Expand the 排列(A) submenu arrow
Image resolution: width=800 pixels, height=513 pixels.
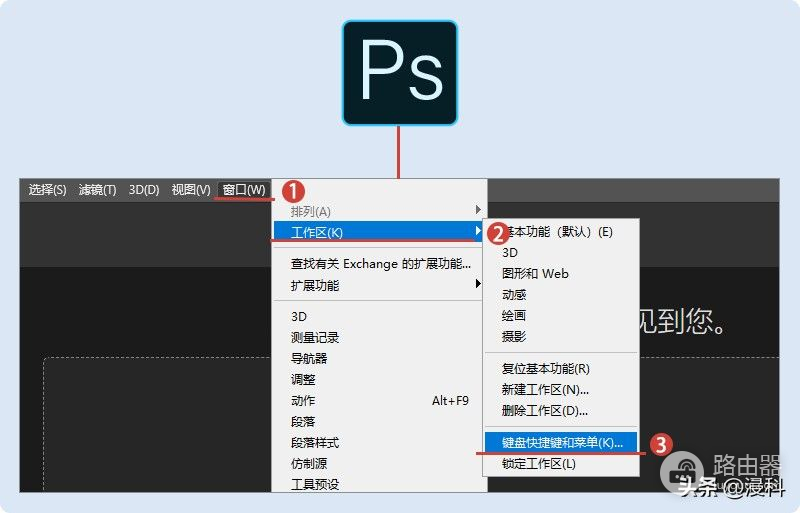tap(478, 210)
